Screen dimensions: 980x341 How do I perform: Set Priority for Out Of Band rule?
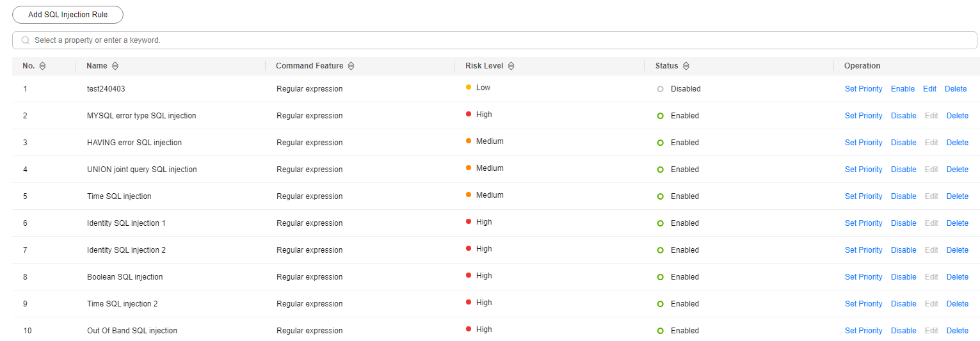[864, 331]
